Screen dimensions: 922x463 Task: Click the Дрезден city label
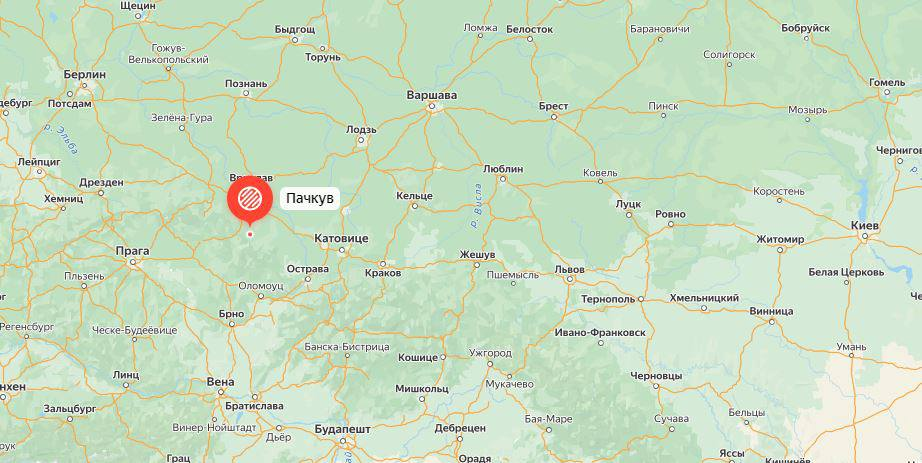[101, 182]
